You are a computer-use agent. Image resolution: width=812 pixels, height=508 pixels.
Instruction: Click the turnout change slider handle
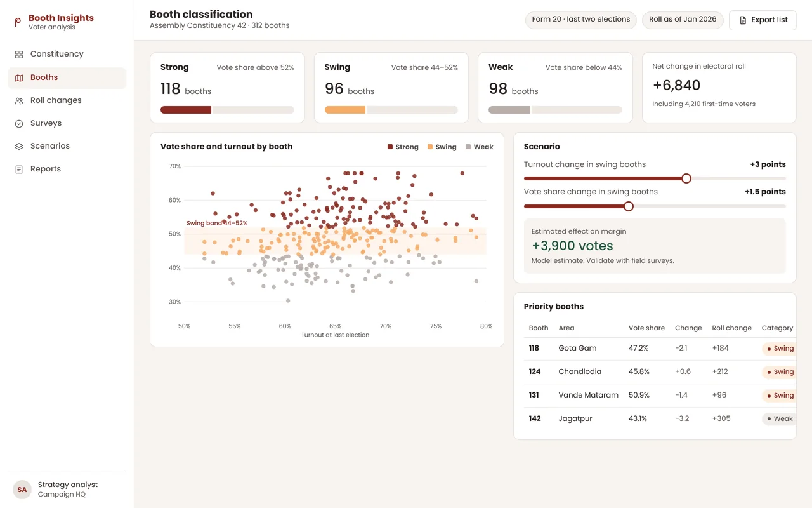pyautogui.click(x=686, y=178)
